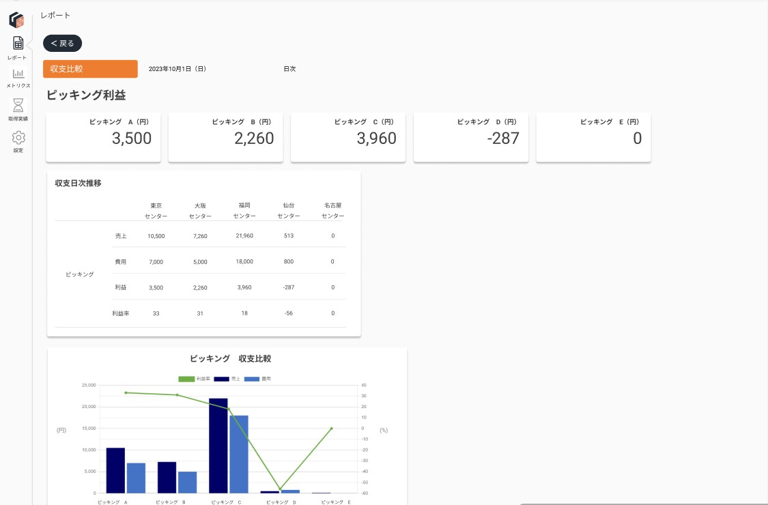Click the 5,000 cost cell in table

coord(200,262)
